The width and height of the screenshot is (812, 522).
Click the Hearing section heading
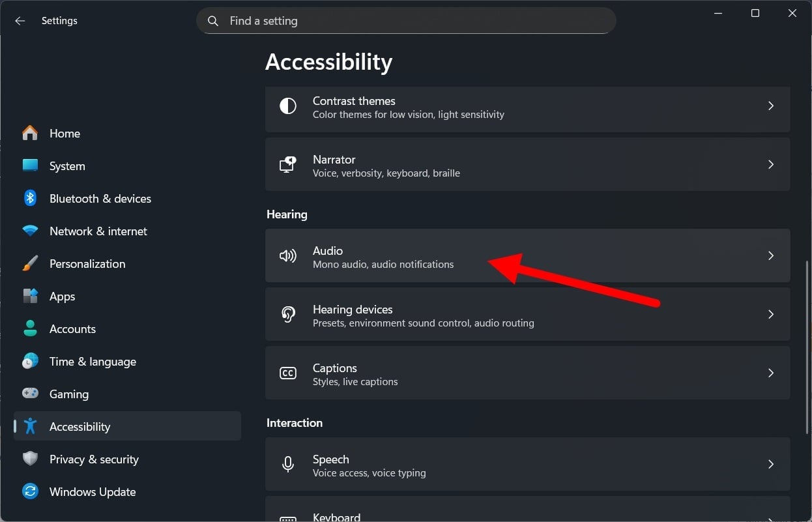287,214
